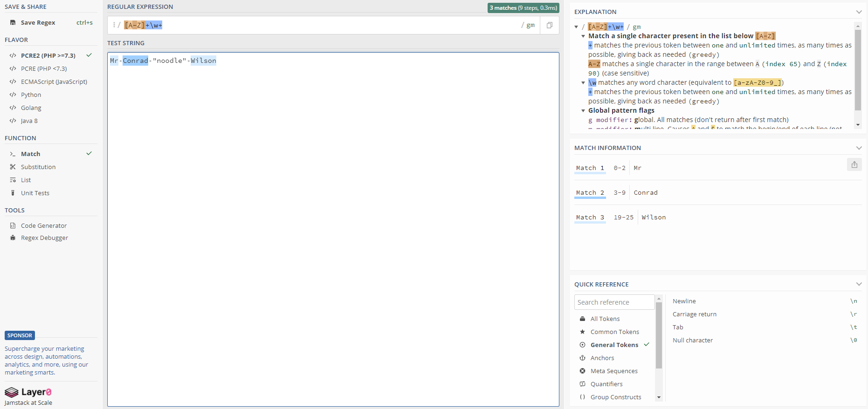Collapse the Quick Reference panel chevron
The height and width of the screenshot is (409, 868).
[x=859, y=285]
